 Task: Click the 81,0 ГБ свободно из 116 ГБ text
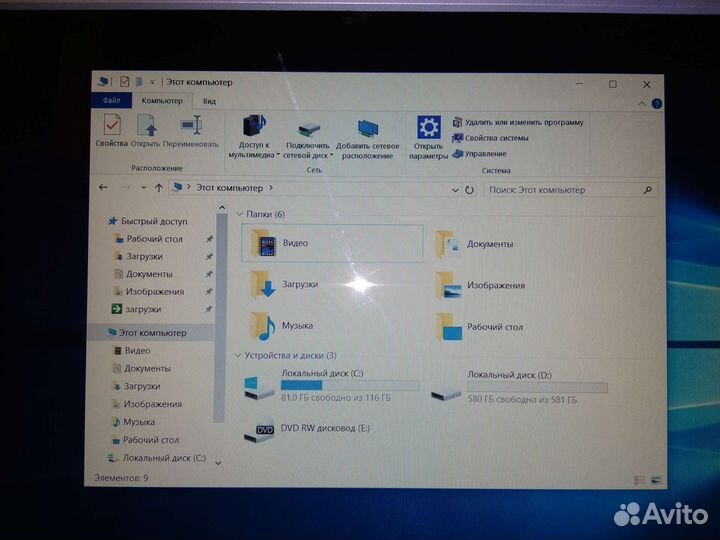point(336,398)
